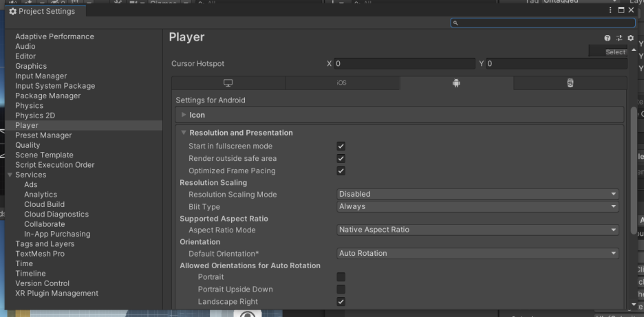The height and width of the screenshot is (317, 644).
Task: Go to Quality settings
Action: point(28,145)
